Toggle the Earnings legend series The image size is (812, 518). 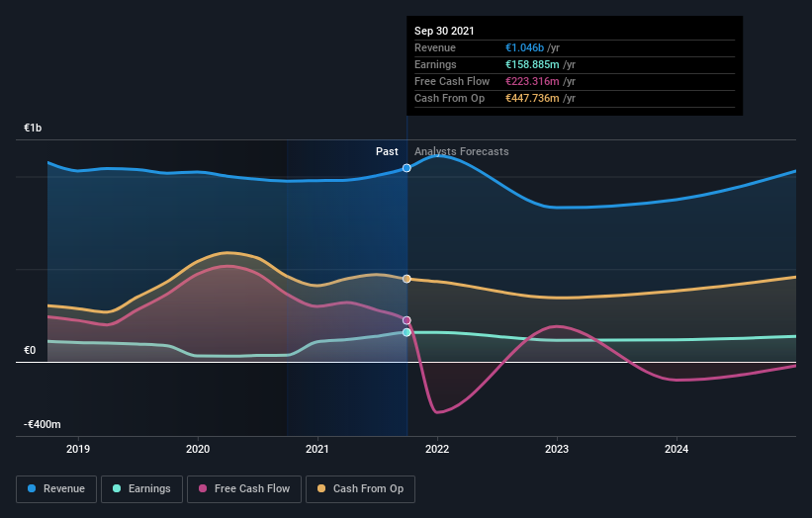tap(141, 489)
